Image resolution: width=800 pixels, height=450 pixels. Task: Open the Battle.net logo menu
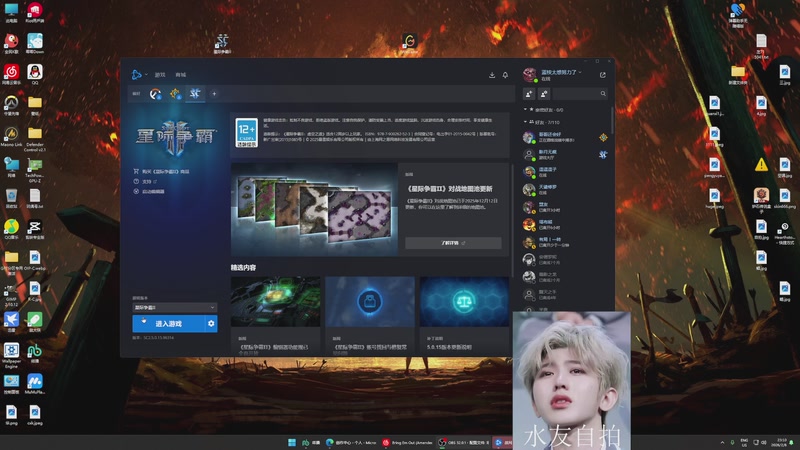137,74
